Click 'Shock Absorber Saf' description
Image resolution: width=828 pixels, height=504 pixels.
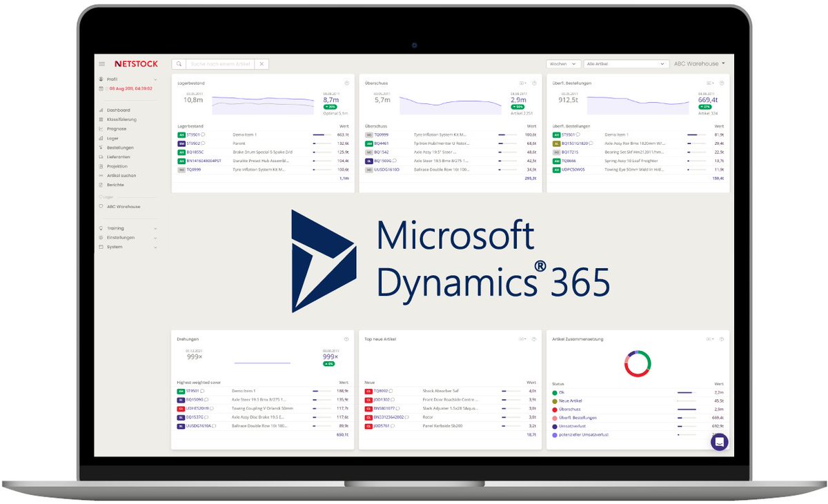click(440, 390)
